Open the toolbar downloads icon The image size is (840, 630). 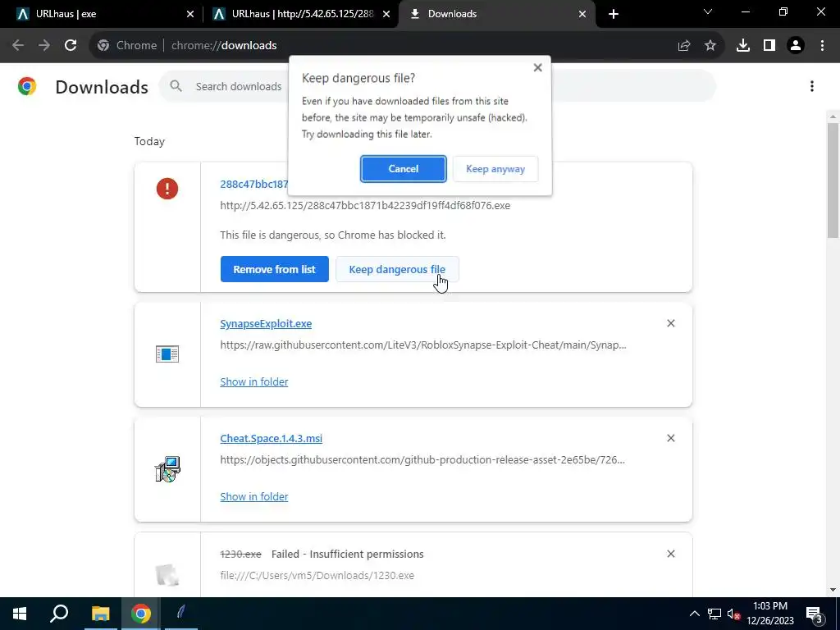coord(743,46)
